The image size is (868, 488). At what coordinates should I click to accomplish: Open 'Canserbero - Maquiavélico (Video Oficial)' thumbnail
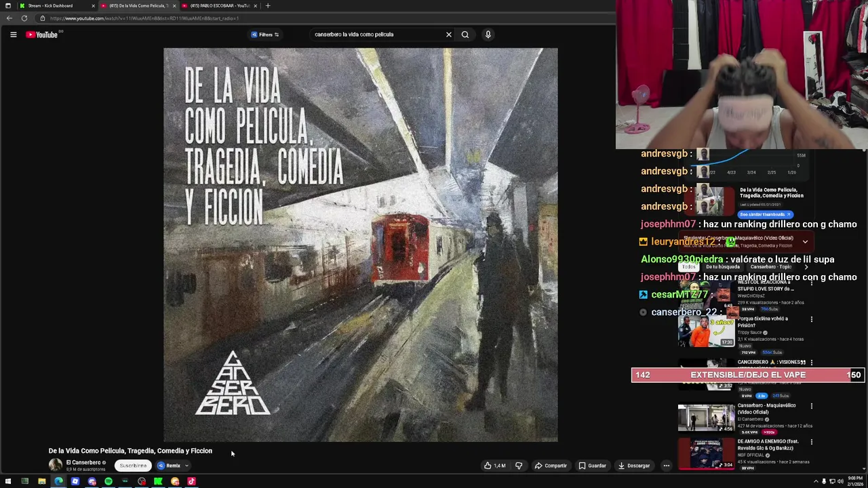[x=706, y=418]
